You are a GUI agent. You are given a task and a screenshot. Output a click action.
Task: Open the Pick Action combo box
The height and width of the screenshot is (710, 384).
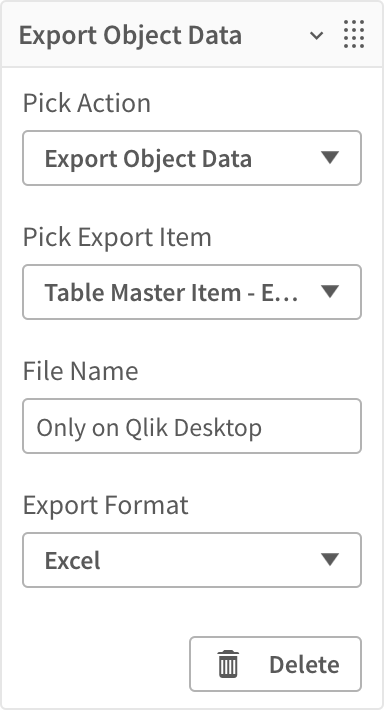click(192, 158)
